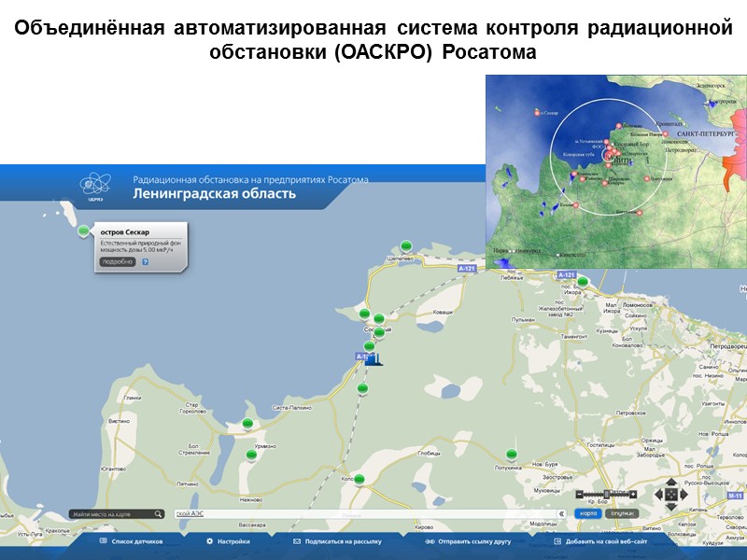The image size is (747, 560).
Task: Pan the map up with the arrow
Action: pyautogui.click(x=670, y=482)
